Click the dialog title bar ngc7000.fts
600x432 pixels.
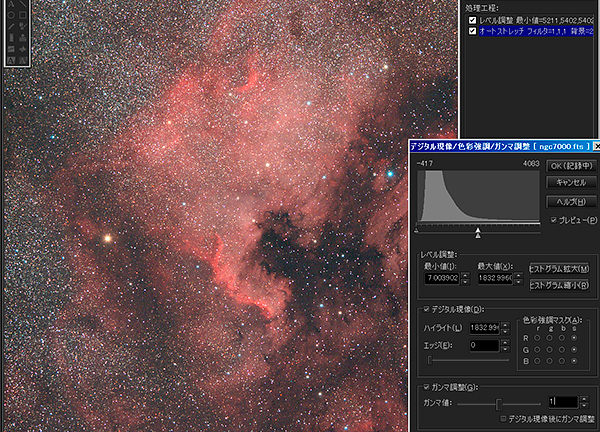point(501,146)
